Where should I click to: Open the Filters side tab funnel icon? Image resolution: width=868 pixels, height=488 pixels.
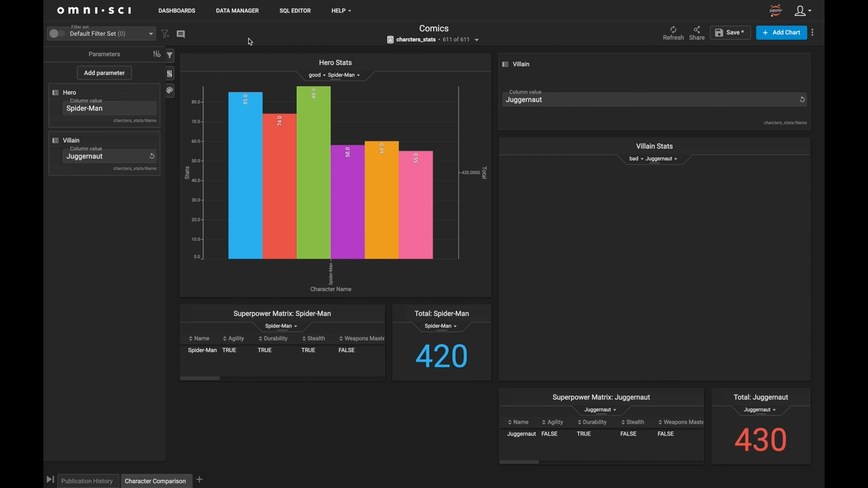pyautogui.click(x=170, y=55)
